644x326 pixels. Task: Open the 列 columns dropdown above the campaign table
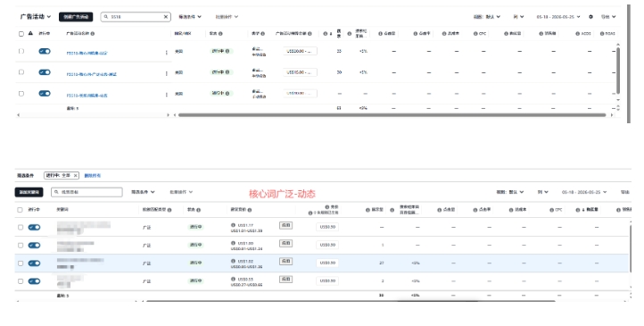tap(518, 17)
